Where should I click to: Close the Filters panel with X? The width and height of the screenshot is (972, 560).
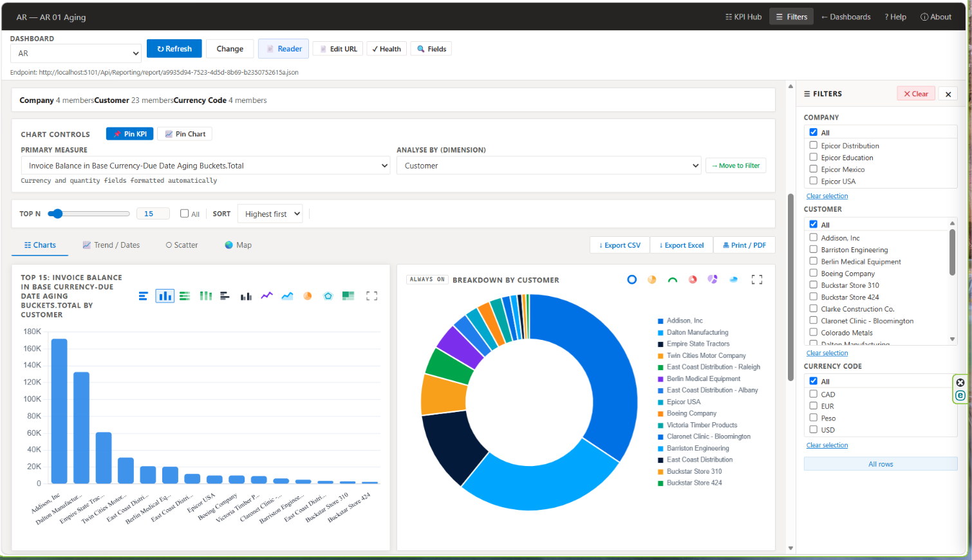948,94
